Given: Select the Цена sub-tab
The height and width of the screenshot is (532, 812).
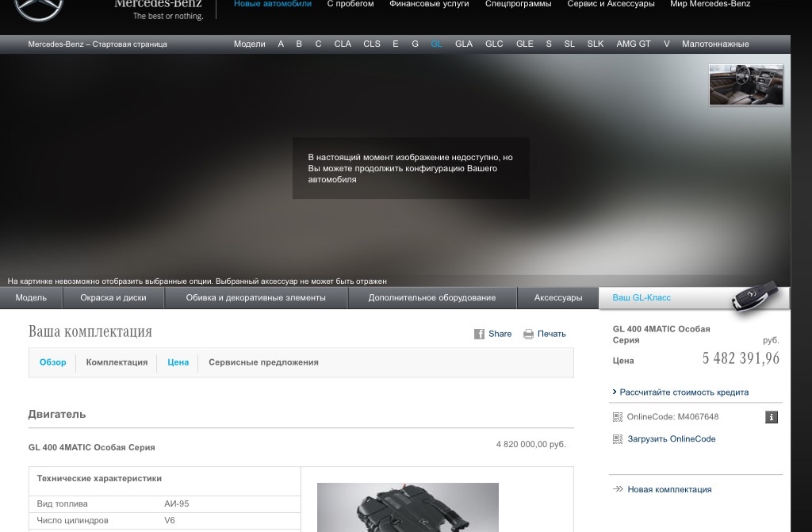Looking at the screenshot, I should pos(178,362).
